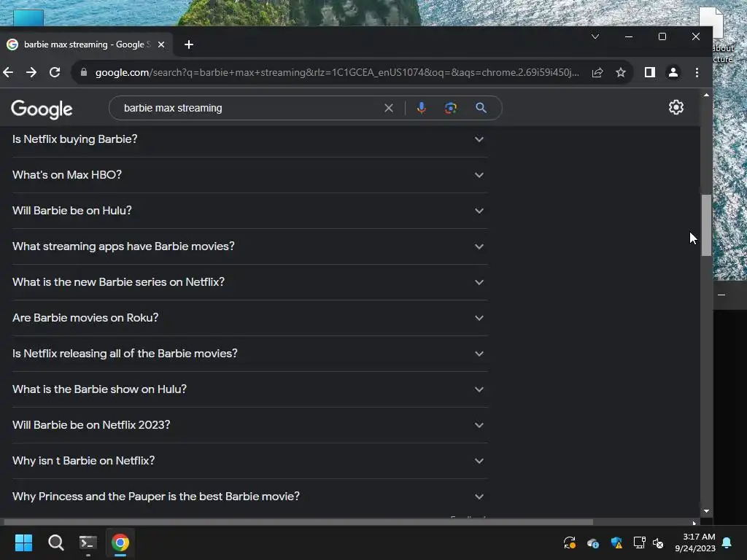Expand 'What streaming apps have Barbie movies?'

[249, 246]
